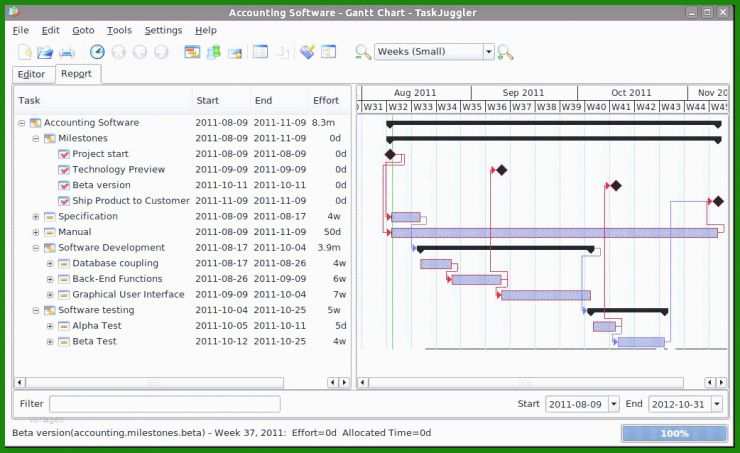Click the side panel layout toolbar icon

[x=328, y=51]
